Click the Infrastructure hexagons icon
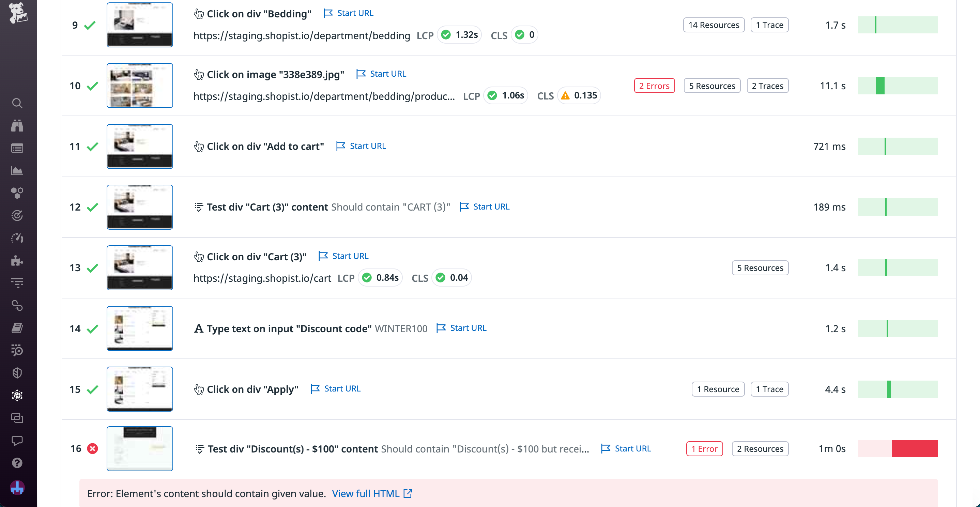This screenshot has width=980, height=507. point(17,193)
